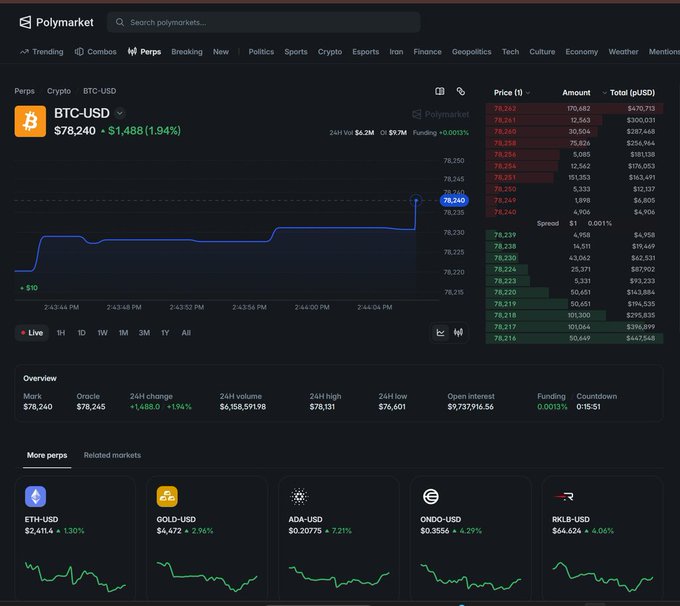Expand the BTC-USD market selector chevron
This screenshot has height=606, width=680.
[120, 113]
